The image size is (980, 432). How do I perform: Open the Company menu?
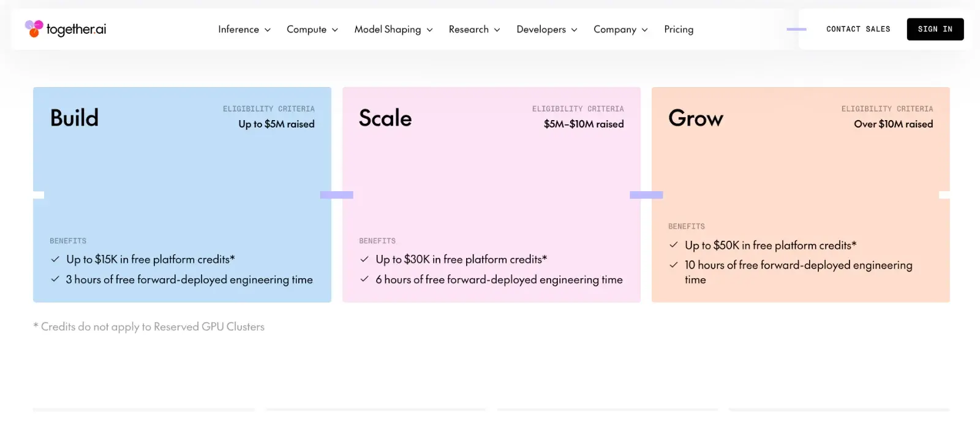point(620,29)
